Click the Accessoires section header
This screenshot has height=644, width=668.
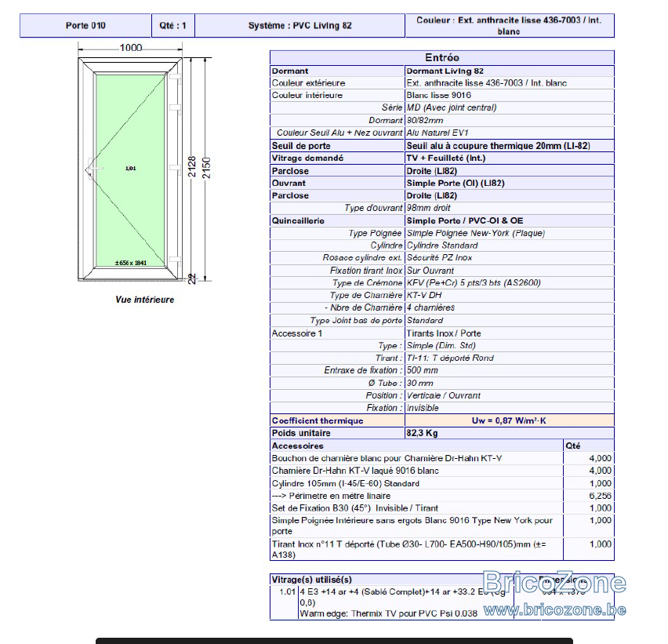pos(298,446)
